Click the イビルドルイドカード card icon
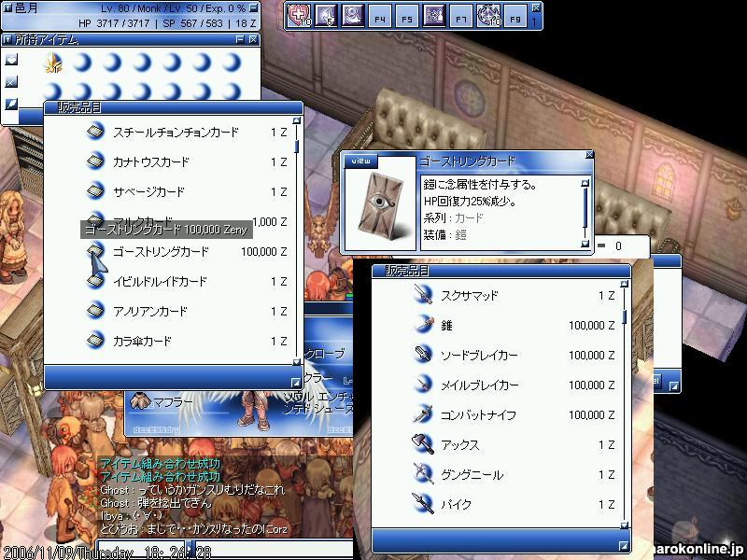Image resolution: width=747 pixels, height=560 pixels. click(x=96, y=281)
